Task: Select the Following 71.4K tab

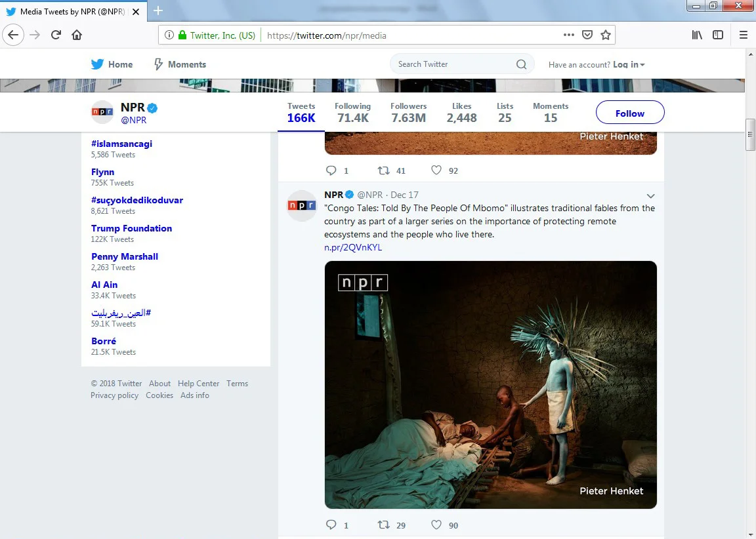Action: tap(352, 112)
